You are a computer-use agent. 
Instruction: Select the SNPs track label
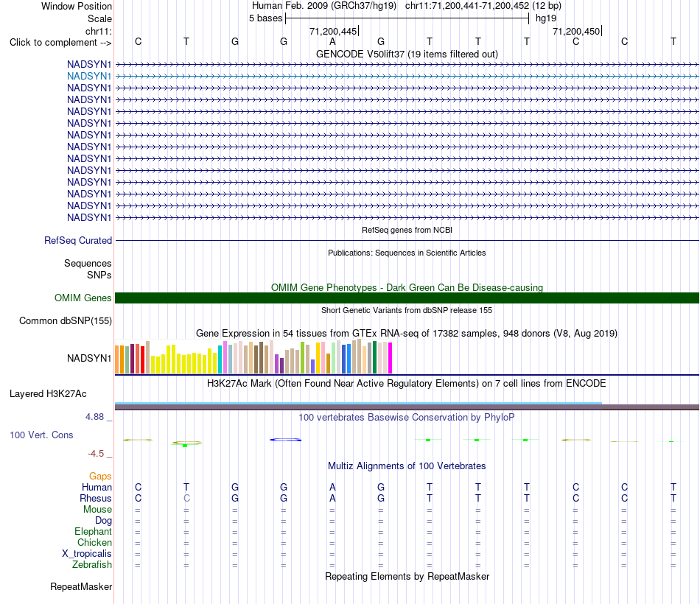(99, 275)
